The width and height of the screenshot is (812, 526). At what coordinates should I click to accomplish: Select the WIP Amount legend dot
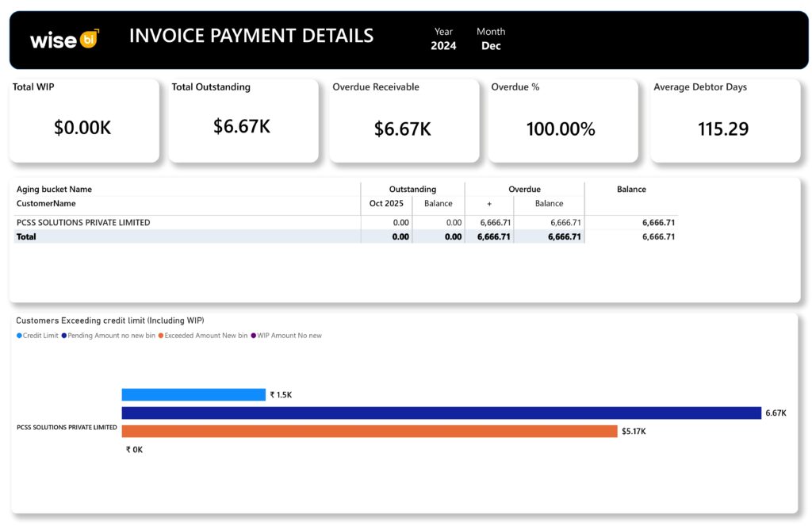point(254,336)
